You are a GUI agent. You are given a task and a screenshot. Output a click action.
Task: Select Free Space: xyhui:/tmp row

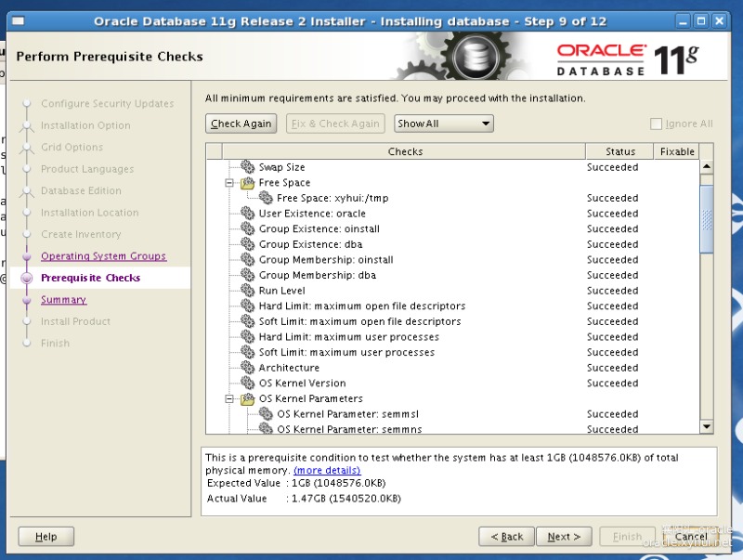tap(452, 198)
